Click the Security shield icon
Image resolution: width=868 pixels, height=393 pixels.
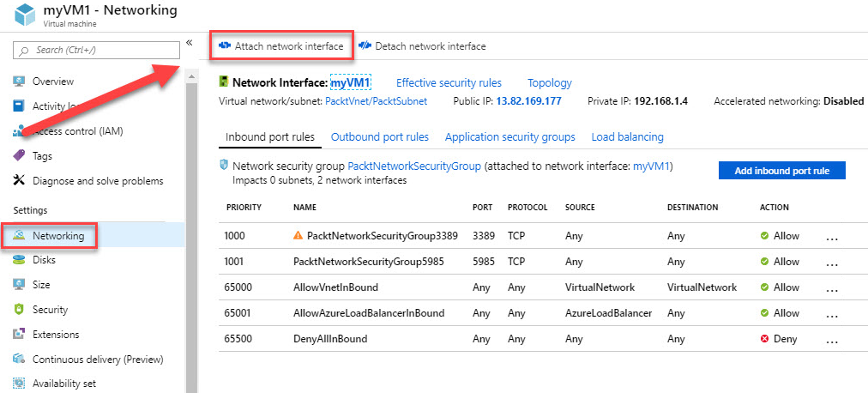pos(19,310)
